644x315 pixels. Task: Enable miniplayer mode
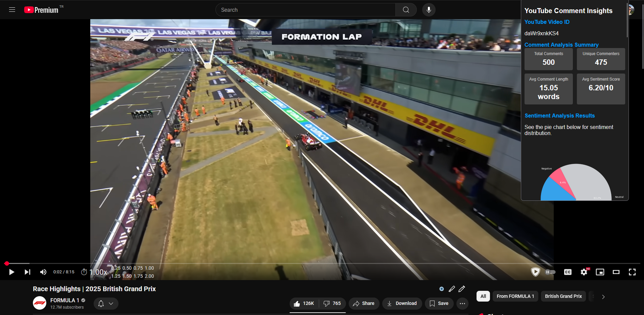click(600, 272)
